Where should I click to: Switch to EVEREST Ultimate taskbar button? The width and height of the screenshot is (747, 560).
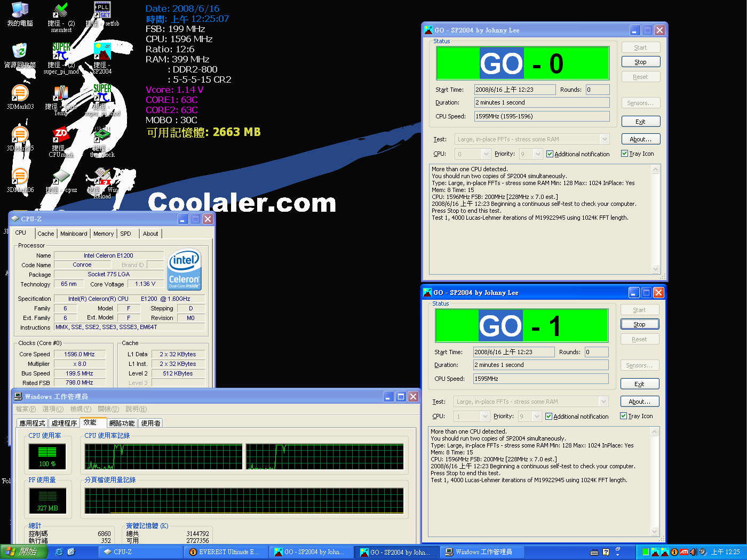coord(226,552)
